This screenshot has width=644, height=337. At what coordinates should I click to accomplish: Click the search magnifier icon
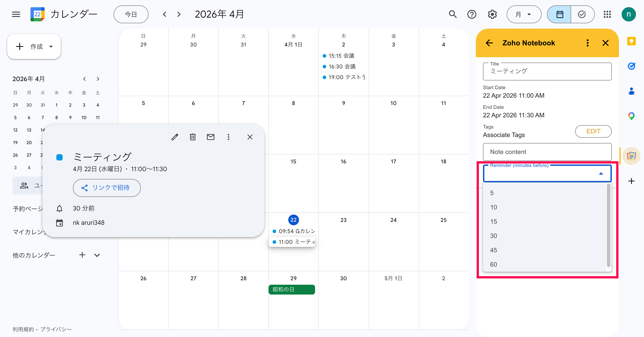(x=453, y=14)
